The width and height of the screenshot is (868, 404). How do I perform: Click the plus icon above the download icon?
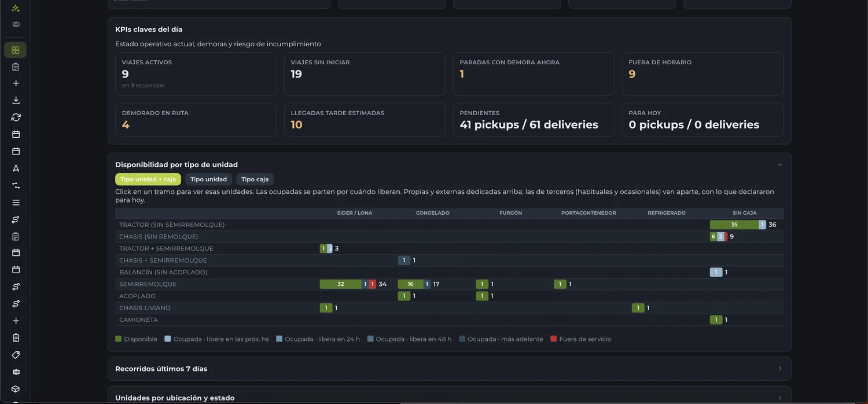[x=16, y=83]
